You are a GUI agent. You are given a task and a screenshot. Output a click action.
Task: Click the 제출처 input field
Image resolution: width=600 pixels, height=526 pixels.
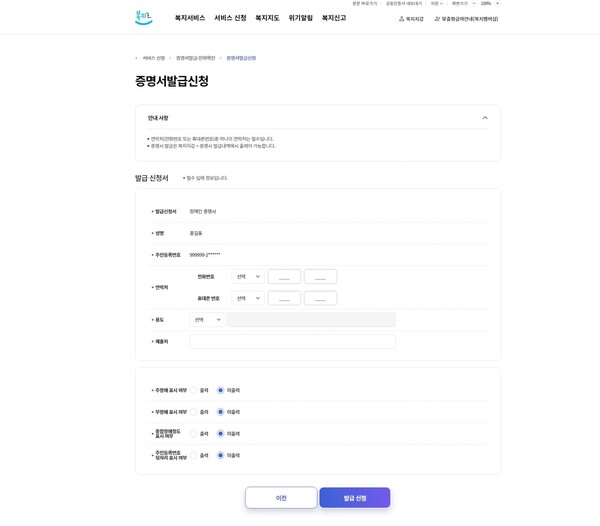tap(292, 342)
